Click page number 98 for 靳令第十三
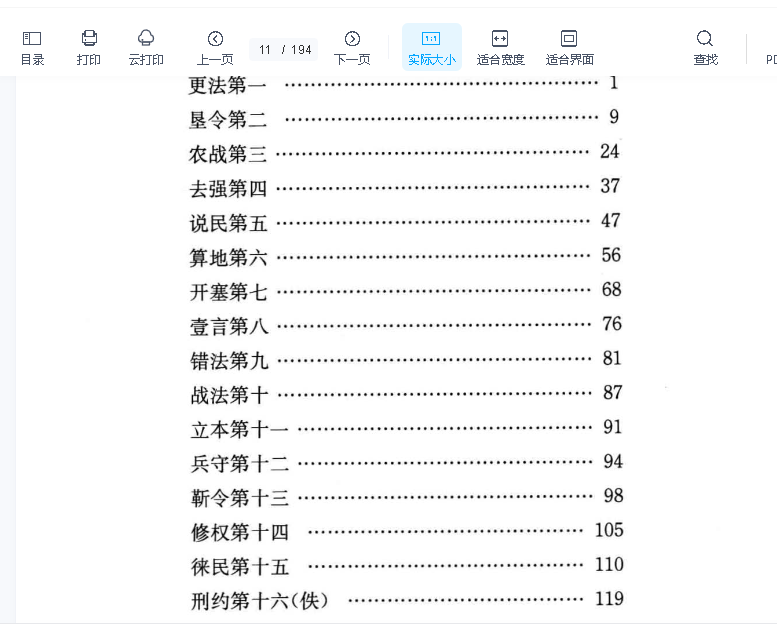Viewport: 777px width, 624px height. 613,496
